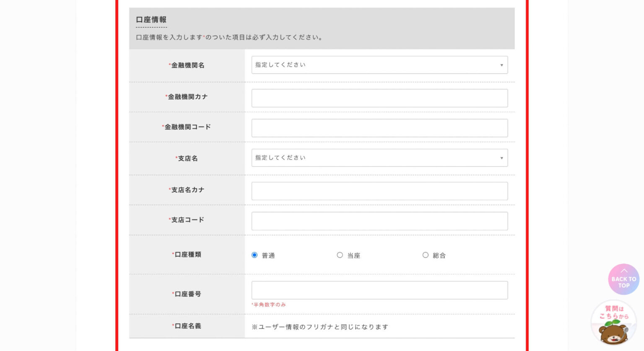Screen dimensions: 644x351
Task: Focus the 支店コード input box
Action: coord(379,221)
